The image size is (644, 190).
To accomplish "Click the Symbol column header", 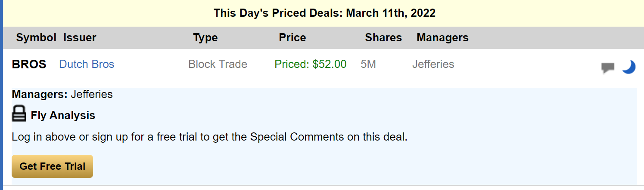I will [36, 38].
